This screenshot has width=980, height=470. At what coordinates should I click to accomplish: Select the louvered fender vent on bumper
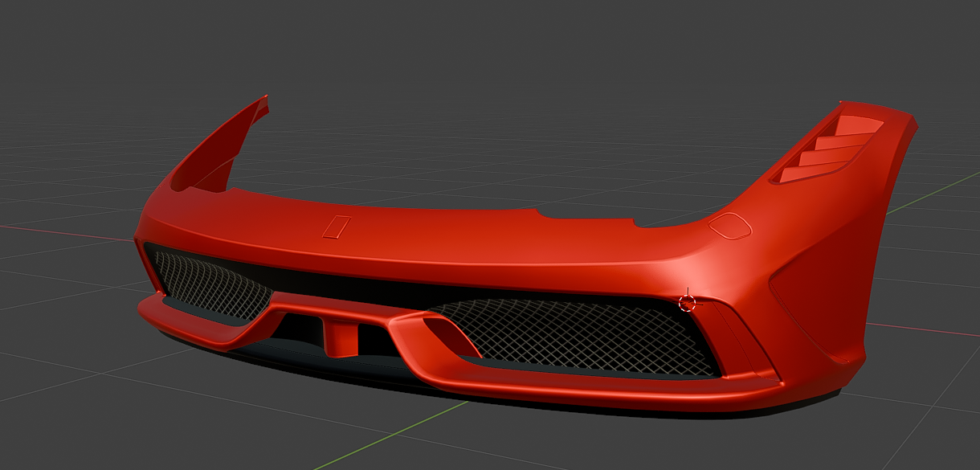coord(826,149)
